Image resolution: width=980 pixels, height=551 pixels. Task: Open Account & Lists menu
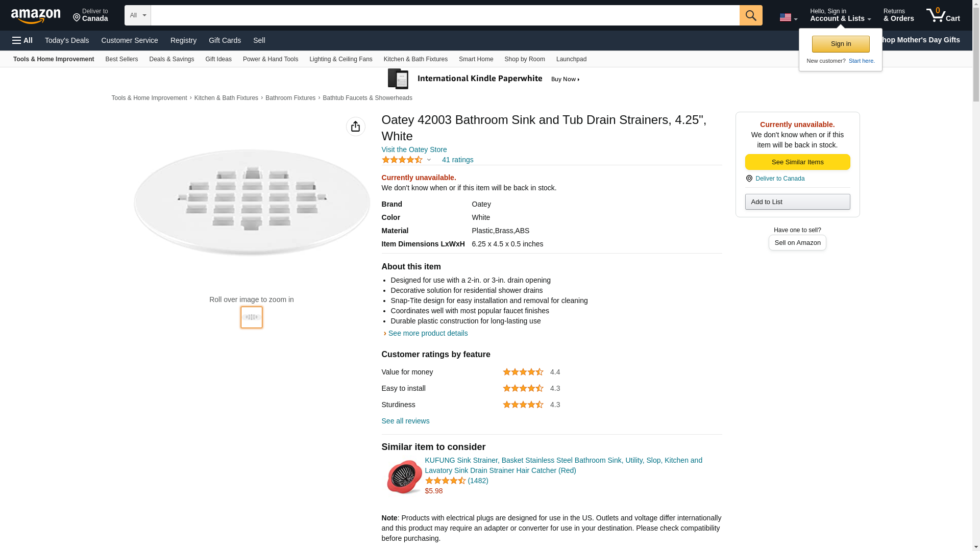[840, 15]
